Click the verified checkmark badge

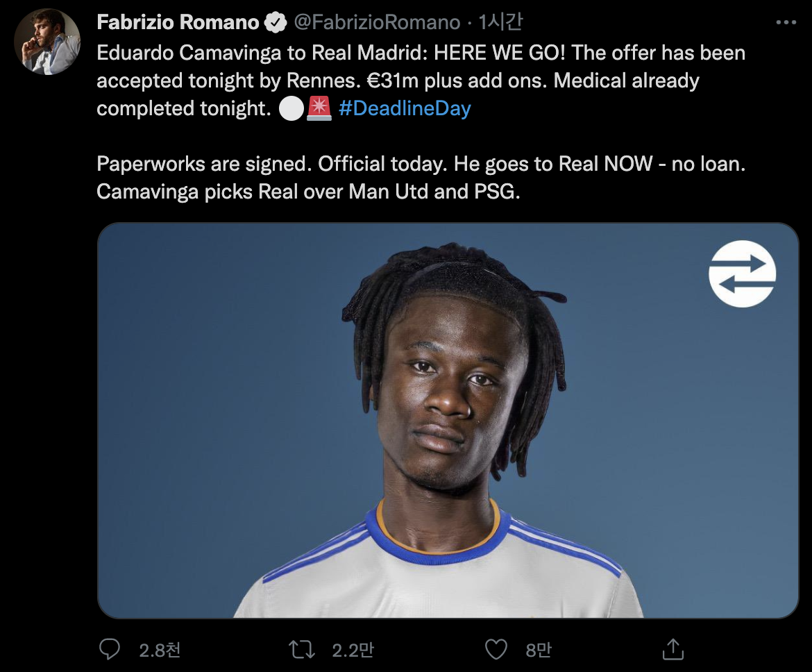click(x=276, y=22)
